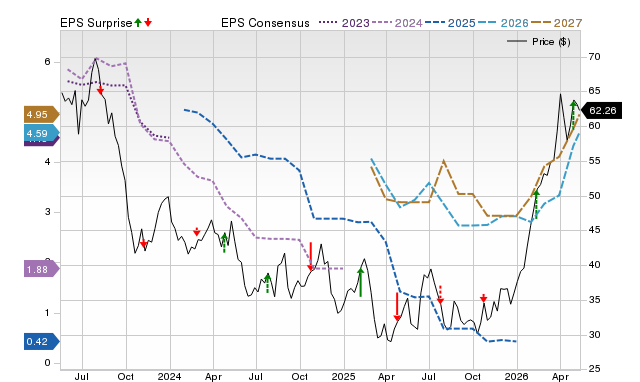Click the long red surprise arrow after April 2025

[x=397, y=306]
